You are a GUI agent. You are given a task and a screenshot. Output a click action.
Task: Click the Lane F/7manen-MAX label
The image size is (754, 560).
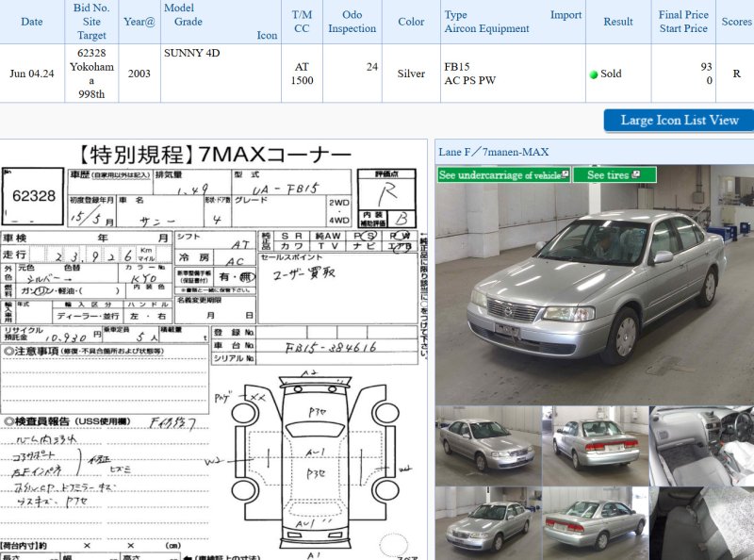[493, 152]
